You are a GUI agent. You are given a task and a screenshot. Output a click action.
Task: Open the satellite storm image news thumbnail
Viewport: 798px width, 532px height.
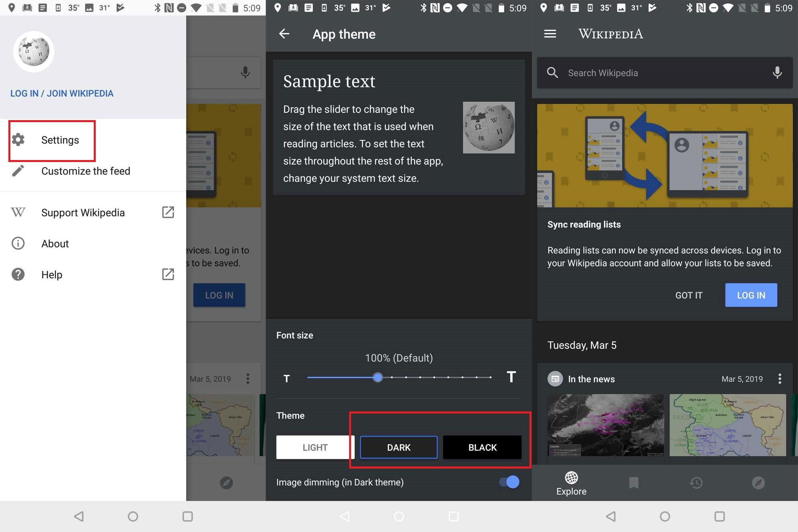605,425
